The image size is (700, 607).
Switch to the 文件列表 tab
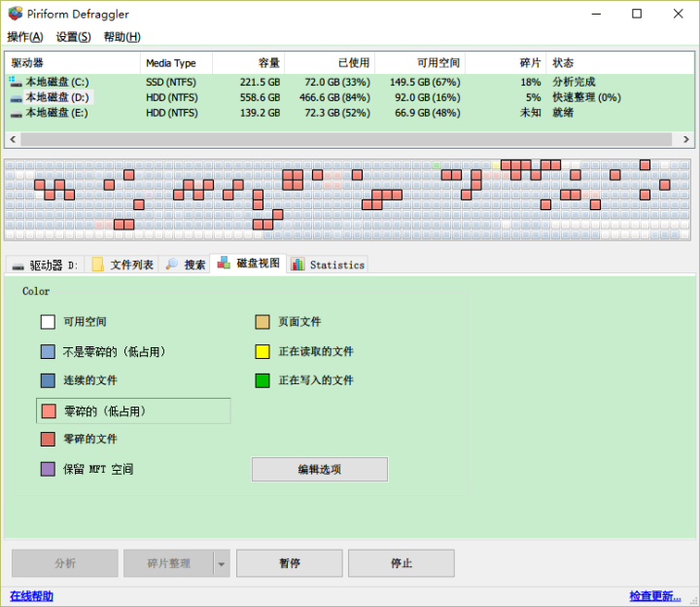click(122, 265)
